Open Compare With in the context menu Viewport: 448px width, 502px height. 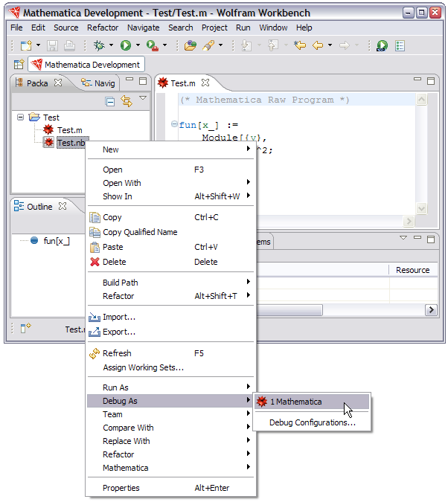(170, 428)
